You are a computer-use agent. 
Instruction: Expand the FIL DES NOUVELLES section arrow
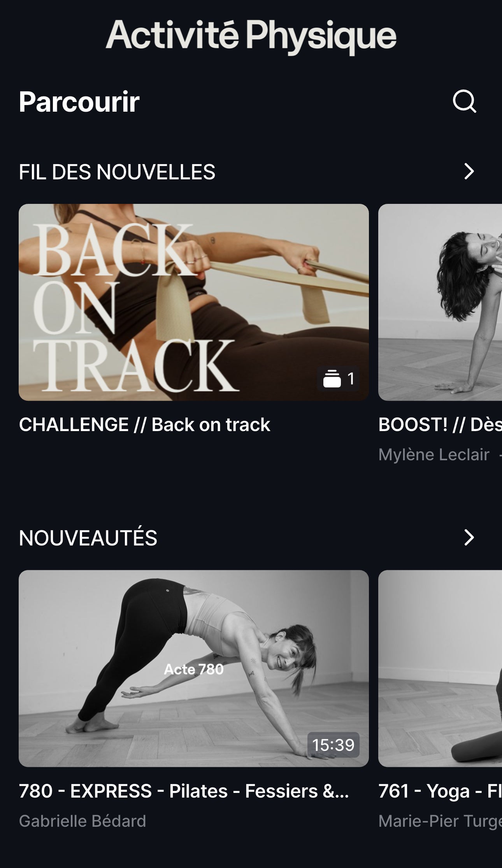(469, 171)
